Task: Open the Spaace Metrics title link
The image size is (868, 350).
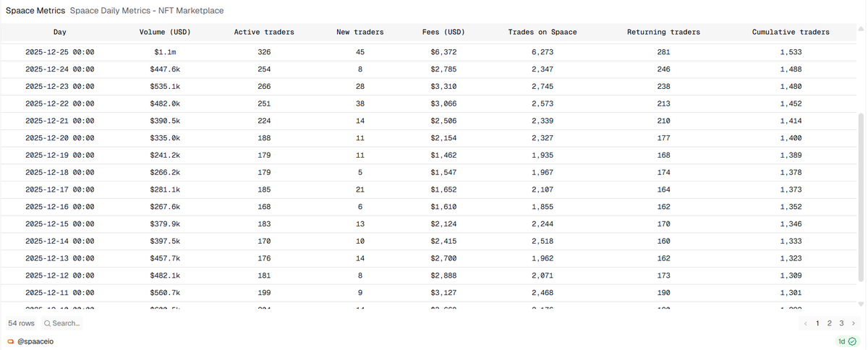Action: click(x=35, y=11)
